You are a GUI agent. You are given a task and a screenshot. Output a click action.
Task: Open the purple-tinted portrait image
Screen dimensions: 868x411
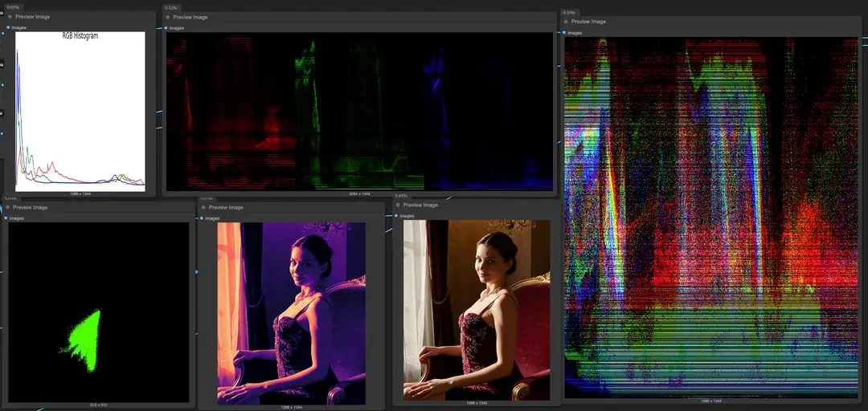(x=291, y=313)
